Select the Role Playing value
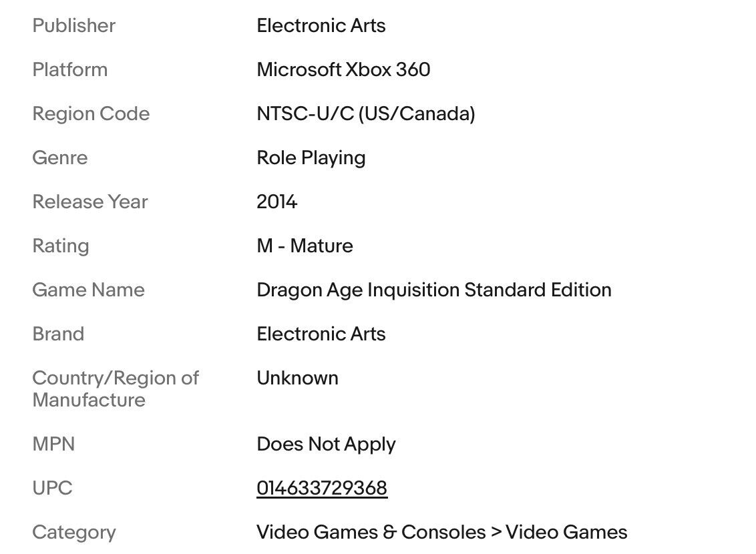Screen dimensions: 756x554 311,158
